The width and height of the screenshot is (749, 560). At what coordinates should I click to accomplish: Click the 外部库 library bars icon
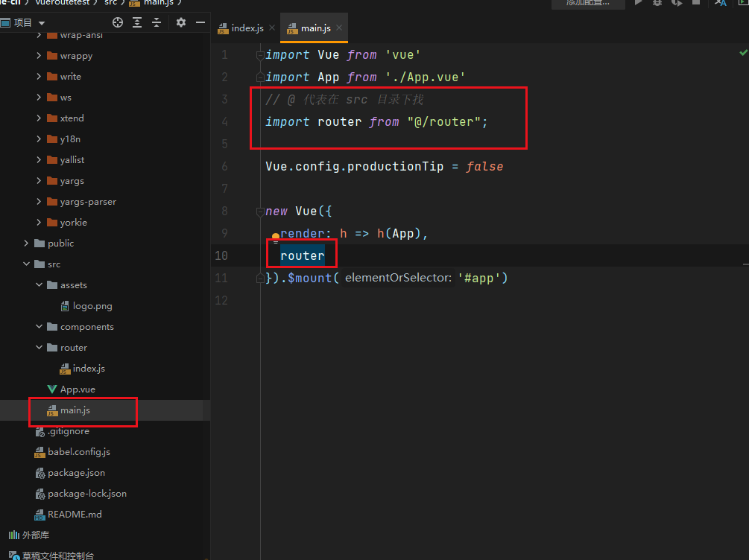point(14,535)
